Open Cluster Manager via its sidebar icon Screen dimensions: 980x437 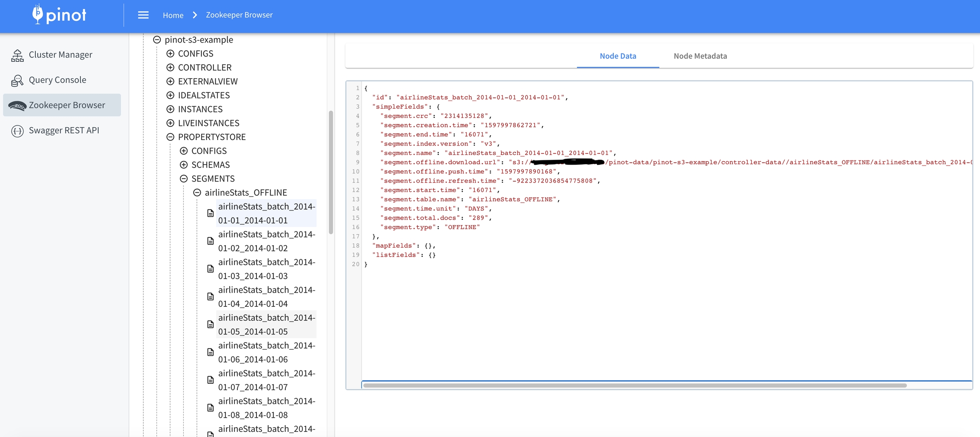point(17,55)
